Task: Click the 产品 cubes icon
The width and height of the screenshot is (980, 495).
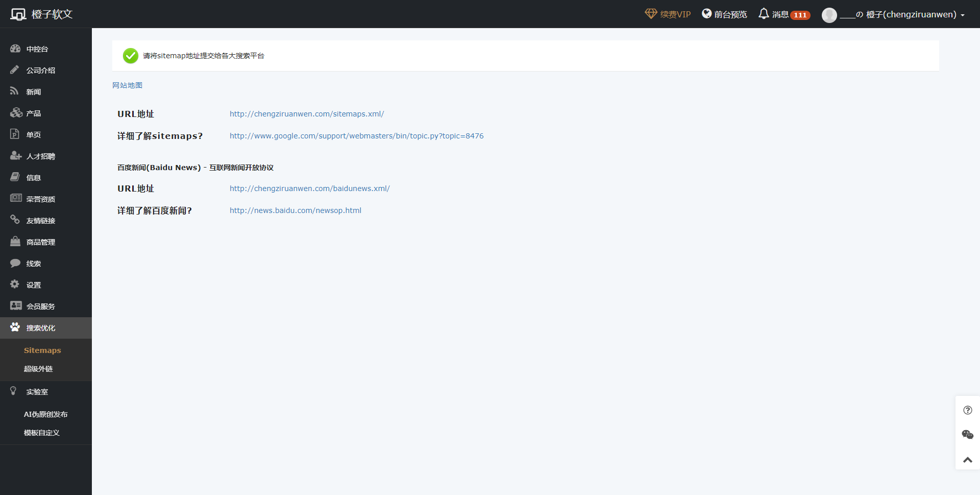Action: click(16, 112)
